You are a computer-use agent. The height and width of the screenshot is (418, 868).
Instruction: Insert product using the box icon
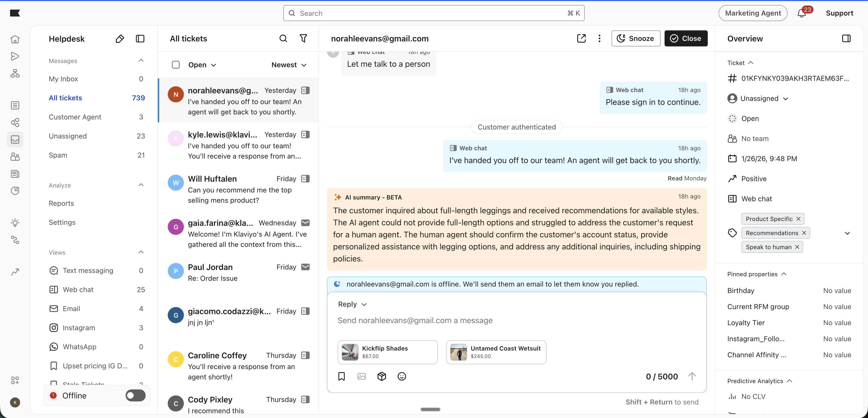382,376
